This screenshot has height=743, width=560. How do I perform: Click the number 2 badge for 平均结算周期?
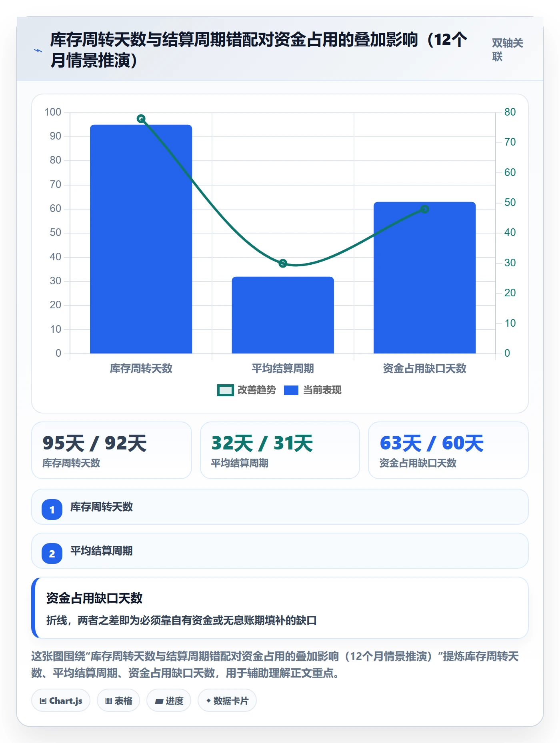click(52, 553)
